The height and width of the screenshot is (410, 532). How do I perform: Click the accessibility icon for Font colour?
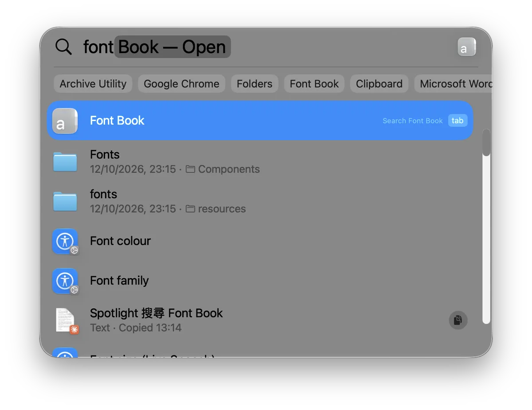click(65, 241)
